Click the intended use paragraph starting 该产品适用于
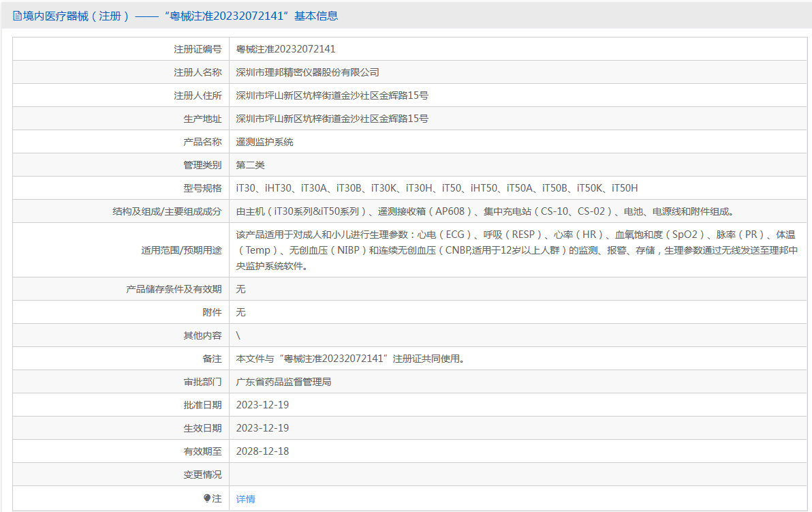 (517, 250)
